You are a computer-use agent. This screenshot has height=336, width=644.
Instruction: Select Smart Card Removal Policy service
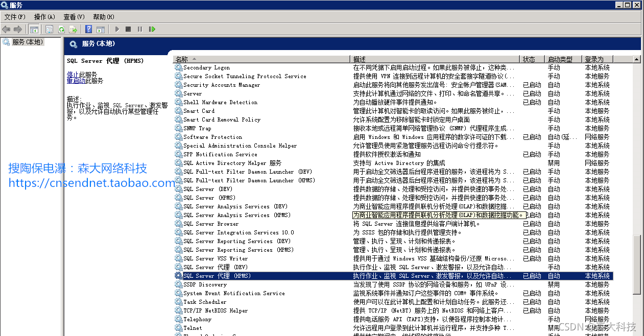222,119
